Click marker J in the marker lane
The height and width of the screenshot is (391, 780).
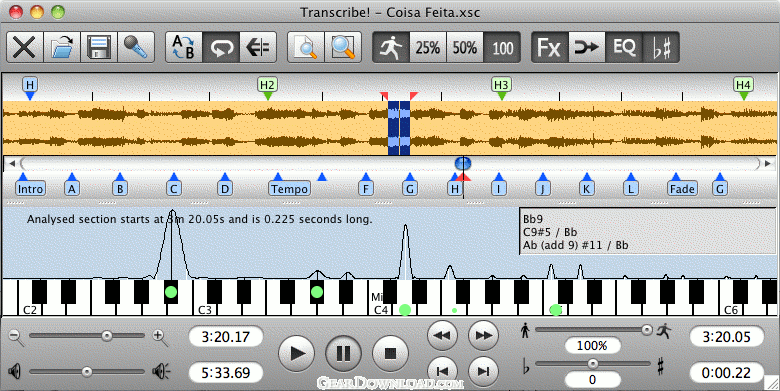click(543, 189)
